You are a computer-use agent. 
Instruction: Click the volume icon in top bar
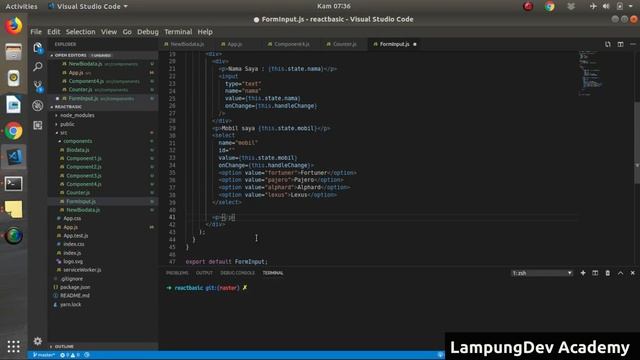click(606, 6)
